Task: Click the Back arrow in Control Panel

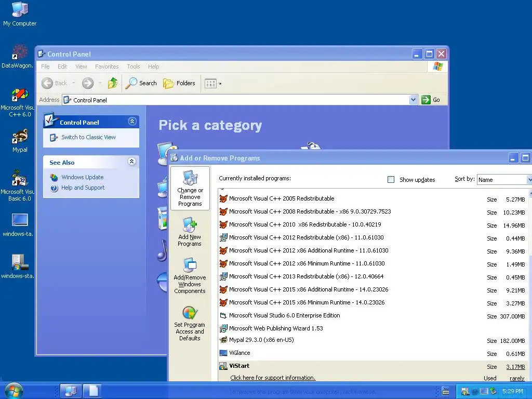Action: tap(47, 83)
